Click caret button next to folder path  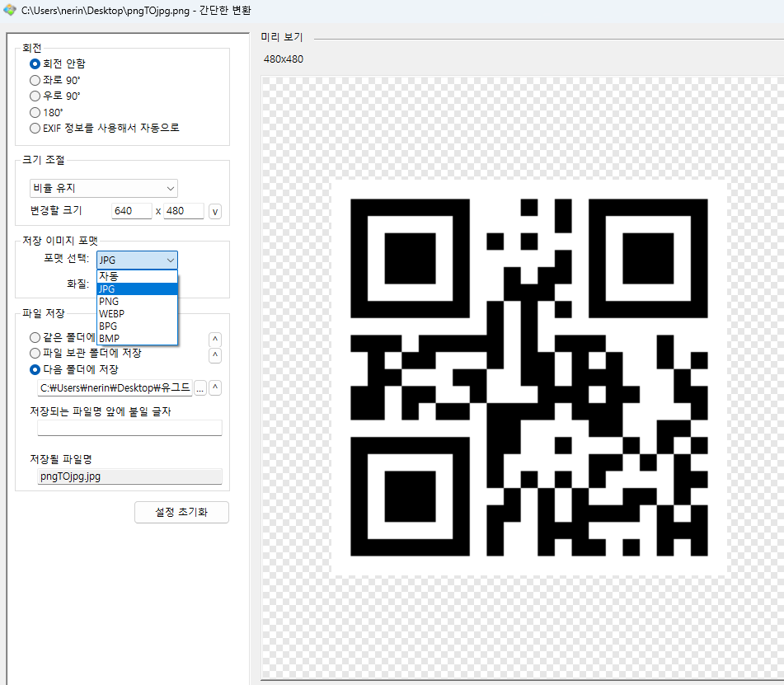(x=215, y=387)
